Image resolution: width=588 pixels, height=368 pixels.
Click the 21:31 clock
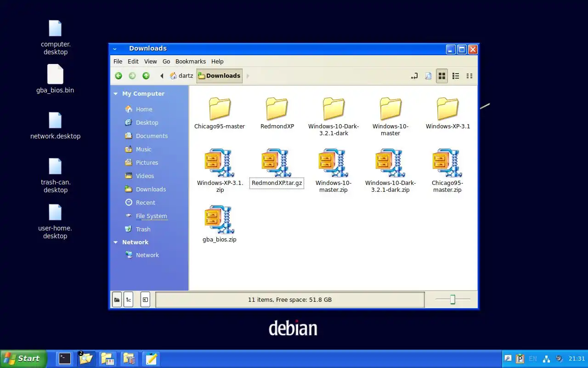tap(577, 359)
